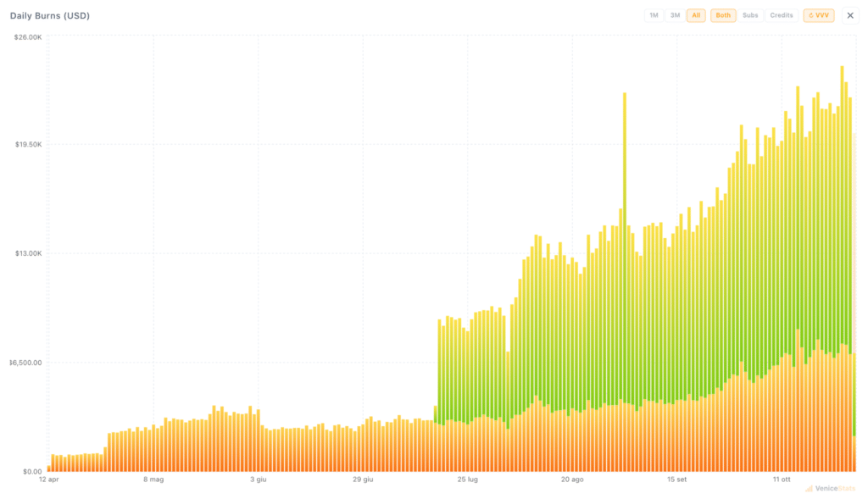Image resolution: width=868 pixels, height=499 pixels.
Task: Click the 12 apr date label
Action: (x=48, y=479)
